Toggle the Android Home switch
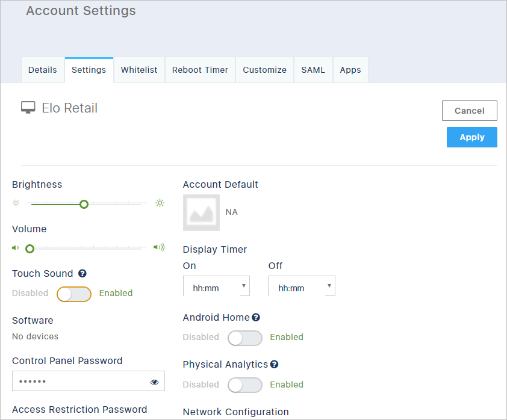 click(x=245, y=338)
